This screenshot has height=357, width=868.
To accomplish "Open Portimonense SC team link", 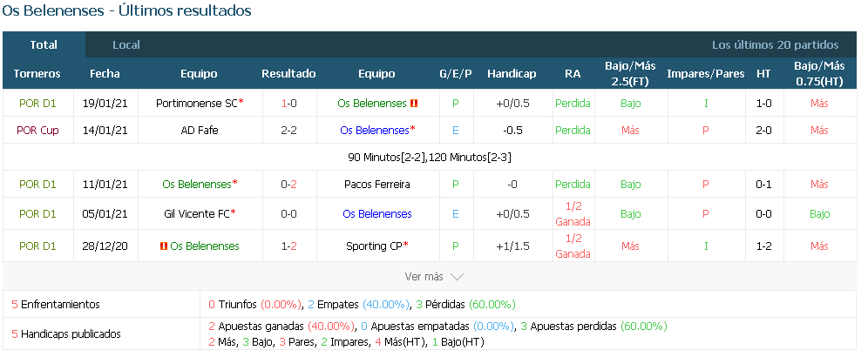I will 196,104.
